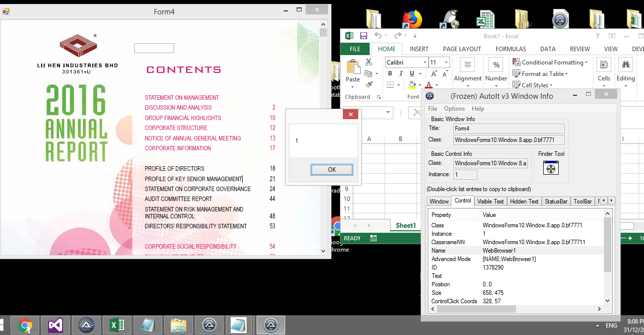Click the Property column header
Image resolution: width=644 pixels, height=335 pixels.
point(454,215)
